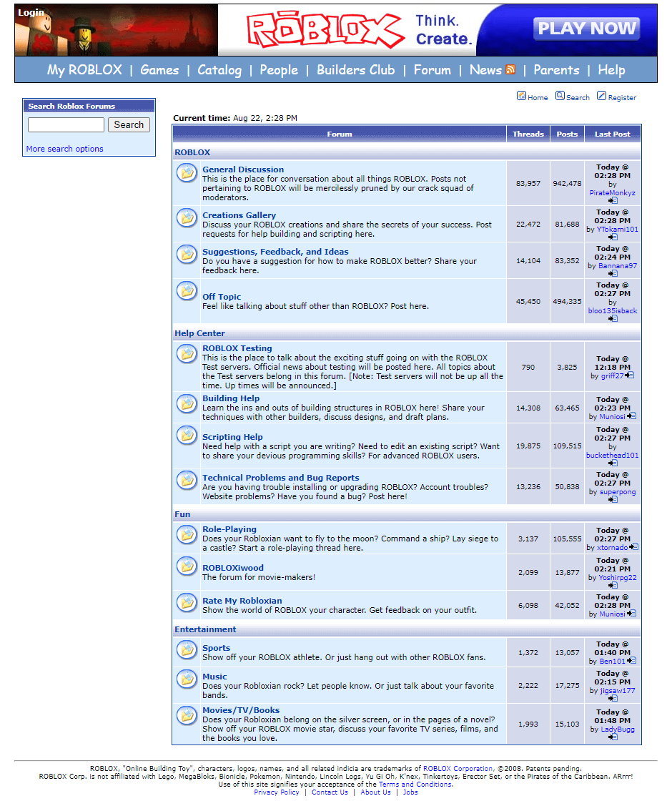Click the Music forum folder icon
The width and height of the screenshot is (672, 801).
(187, 679)
